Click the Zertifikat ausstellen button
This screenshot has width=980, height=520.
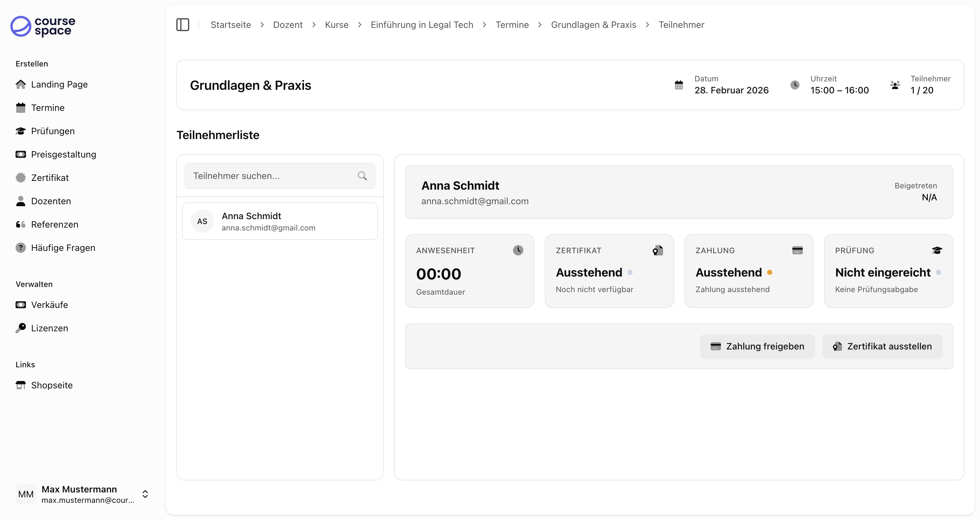point(882,347)
